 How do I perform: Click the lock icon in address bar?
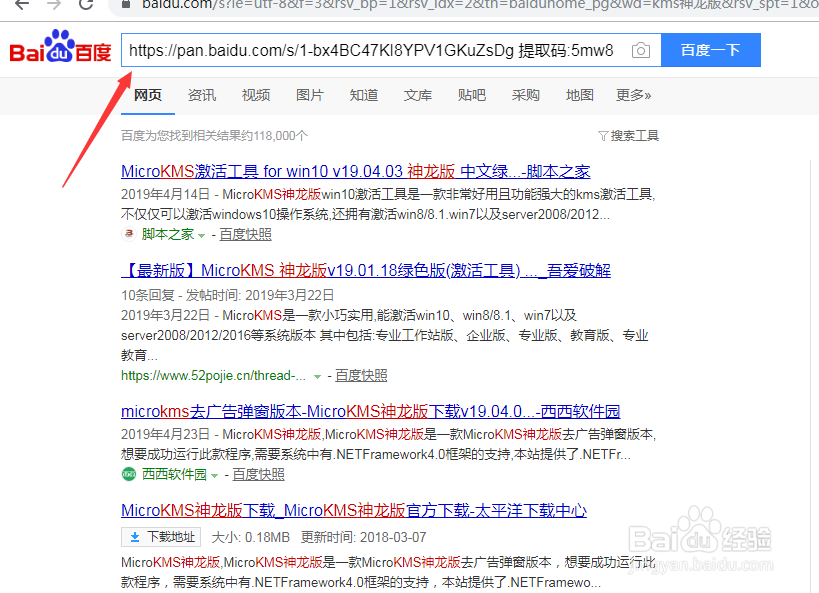tap(125, 4)
